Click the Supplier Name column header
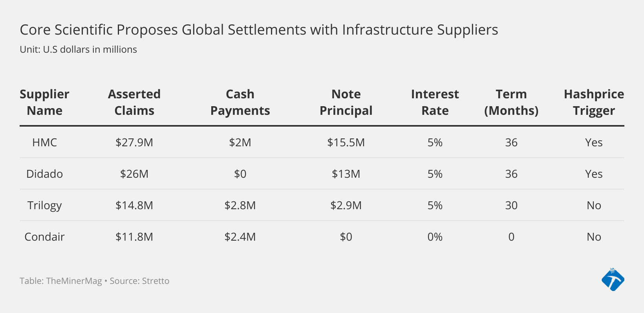Screen dimensions: 644x313 pyautogui.click(x=44, y=102)
